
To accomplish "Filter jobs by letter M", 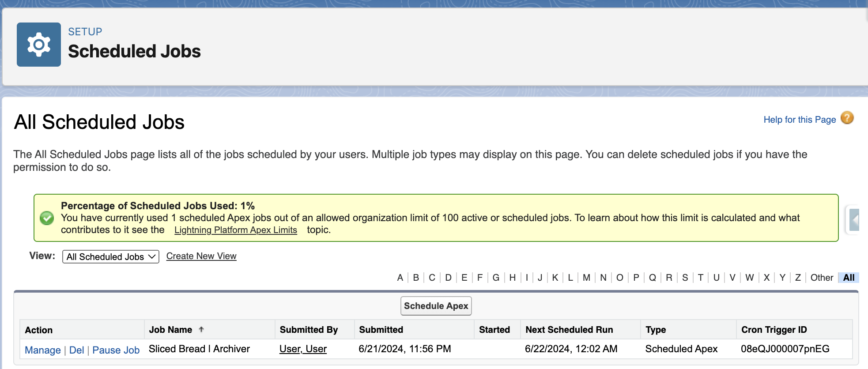I will (x=586, y=278).
